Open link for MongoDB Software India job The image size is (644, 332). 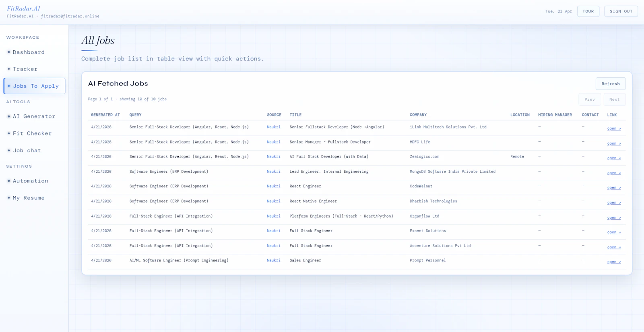[x=614, y=173]
